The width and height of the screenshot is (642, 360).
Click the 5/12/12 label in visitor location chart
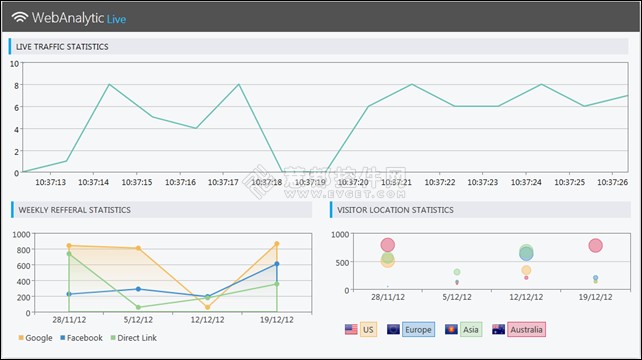(457, 297)
